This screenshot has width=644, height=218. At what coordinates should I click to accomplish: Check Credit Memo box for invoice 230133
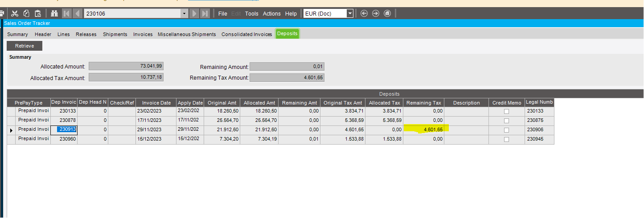tap(506, 111)
